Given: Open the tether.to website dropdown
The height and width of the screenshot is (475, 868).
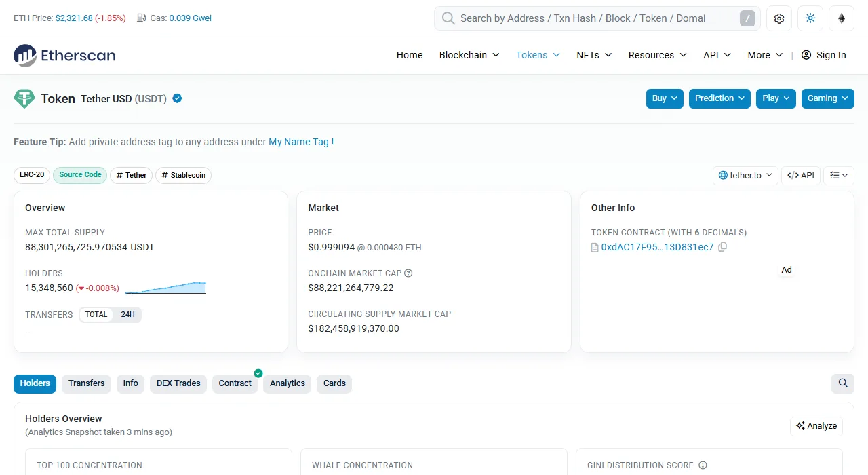Looking at the screenshot, I should [745, 175].
